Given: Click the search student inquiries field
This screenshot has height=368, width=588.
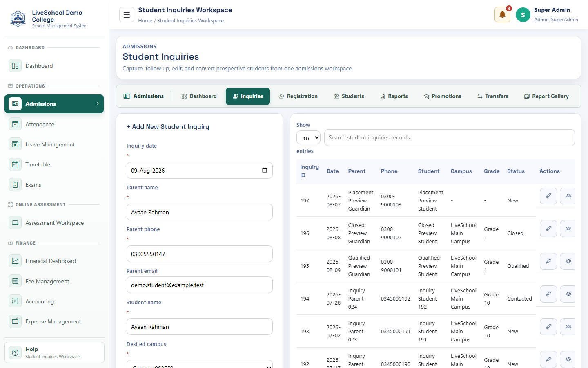Looking at the screenshot, I should (x=449, y=137).
